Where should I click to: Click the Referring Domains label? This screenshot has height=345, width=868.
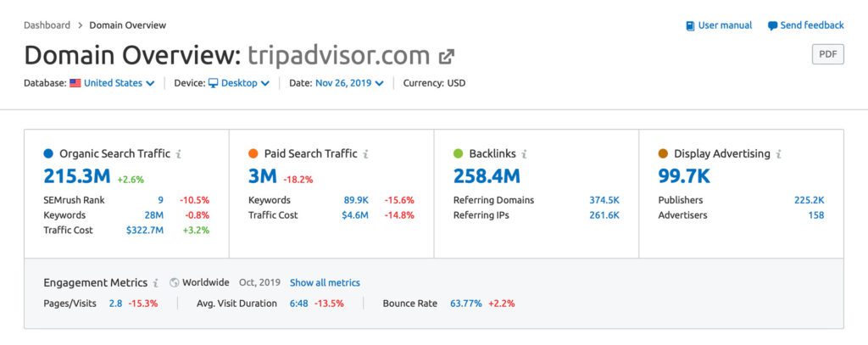pos(494,200)
